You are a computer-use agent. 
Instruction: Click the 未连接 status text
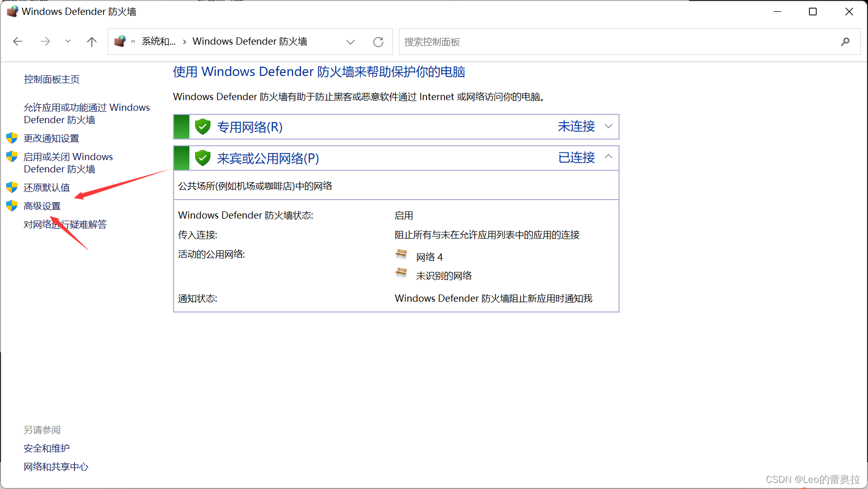(x=576, y=126)
